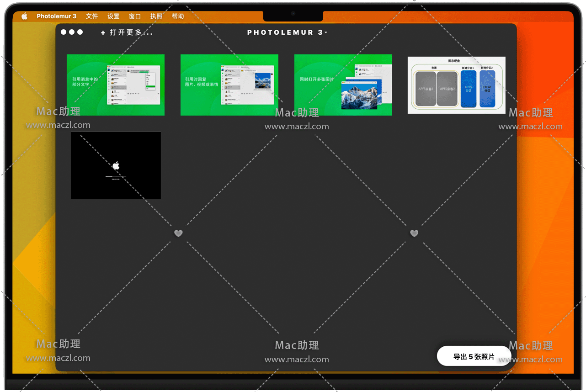
Task: Open the Apple menu
Action: (x=25, y=16)
